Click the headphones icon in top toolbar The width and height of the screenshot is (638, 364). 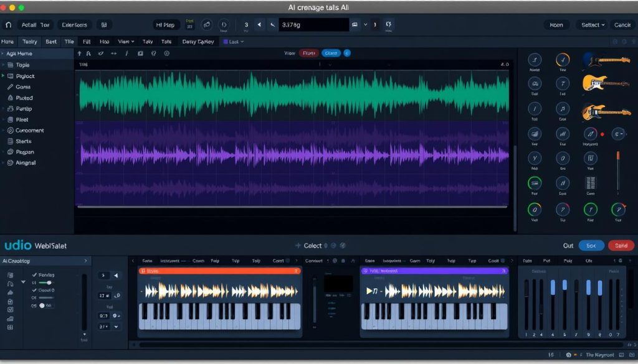pyautogui.click(x=8, y=25)
